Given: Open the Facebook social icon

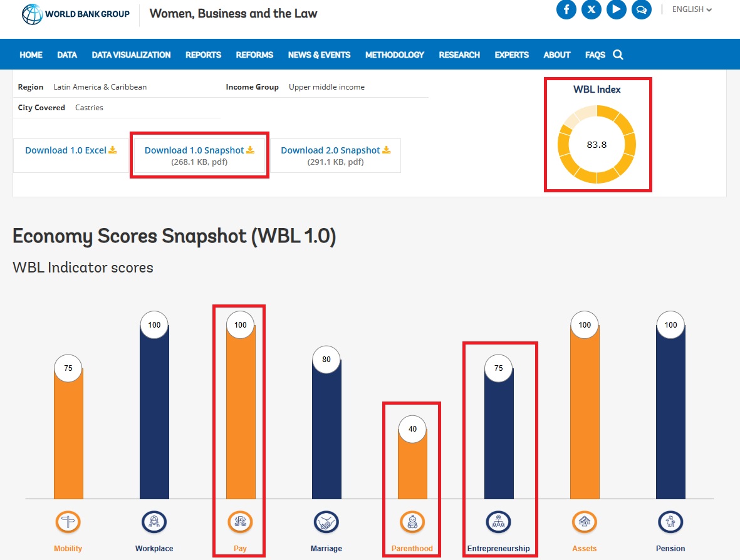Looking at the screenshot, I should pos(566,9).
